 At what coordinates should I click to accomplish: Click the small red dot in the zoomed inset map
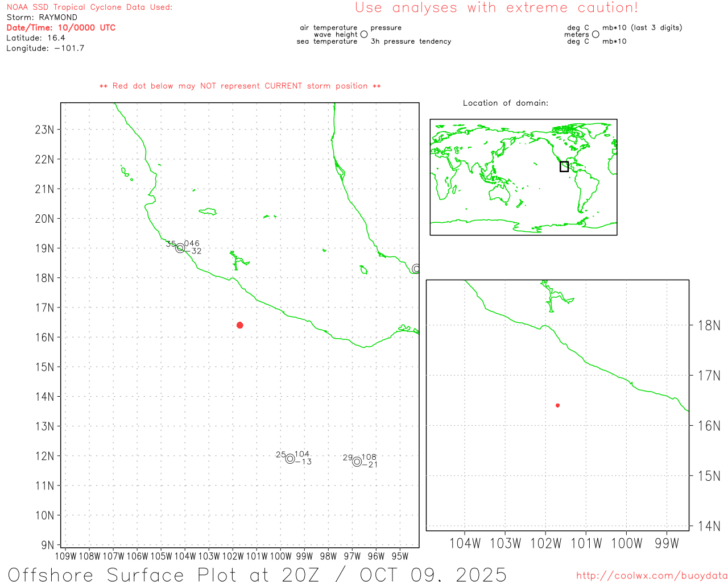pyautogui.click(x=558, y=405)
